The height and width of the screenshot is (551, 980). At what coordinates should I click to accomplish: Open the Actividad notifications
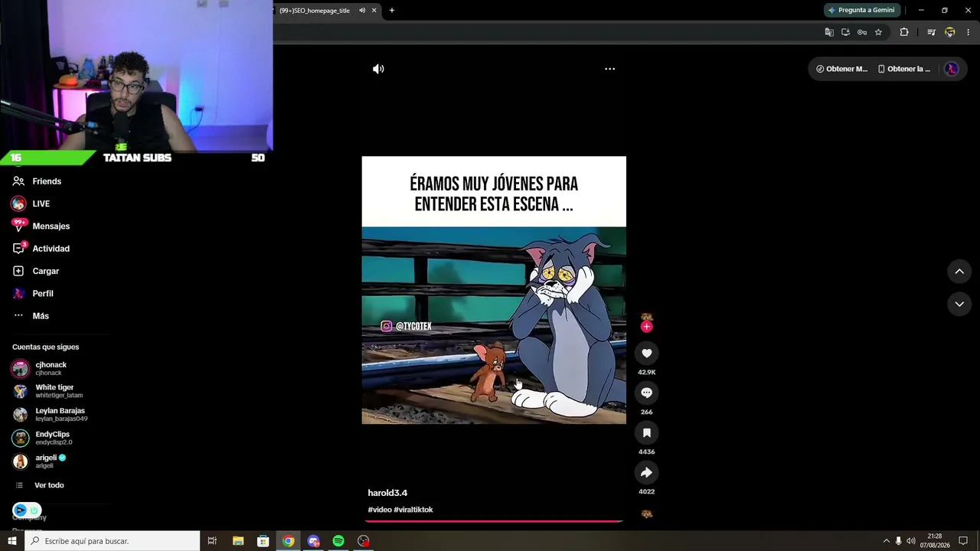(41, 249)
